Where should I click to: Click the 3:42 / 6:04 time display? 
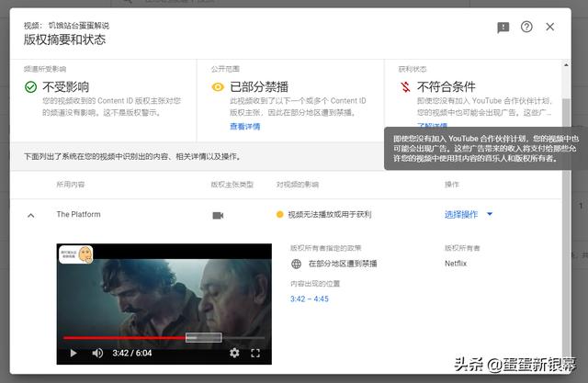[x=132, y=353]
